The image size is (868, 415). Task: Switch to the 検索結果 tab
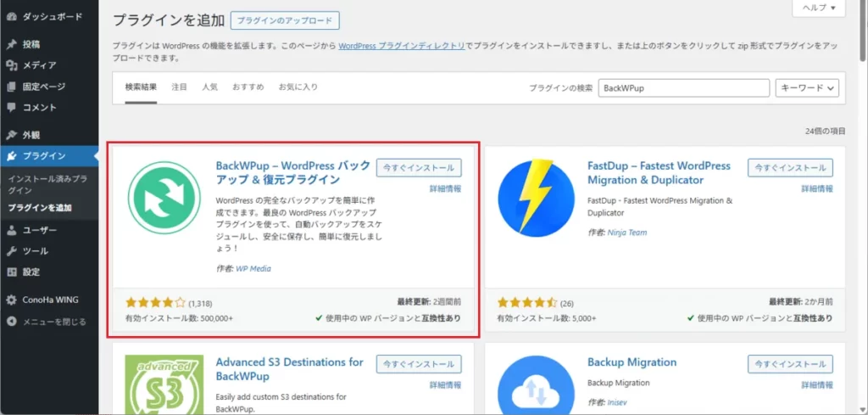141,87
